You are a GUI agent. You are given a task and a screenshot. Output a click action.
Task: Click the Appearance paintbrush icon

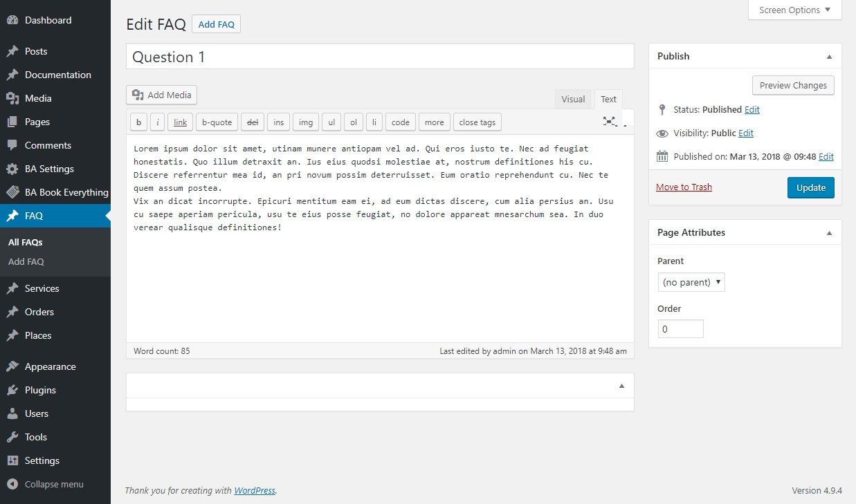pos(12,366)
